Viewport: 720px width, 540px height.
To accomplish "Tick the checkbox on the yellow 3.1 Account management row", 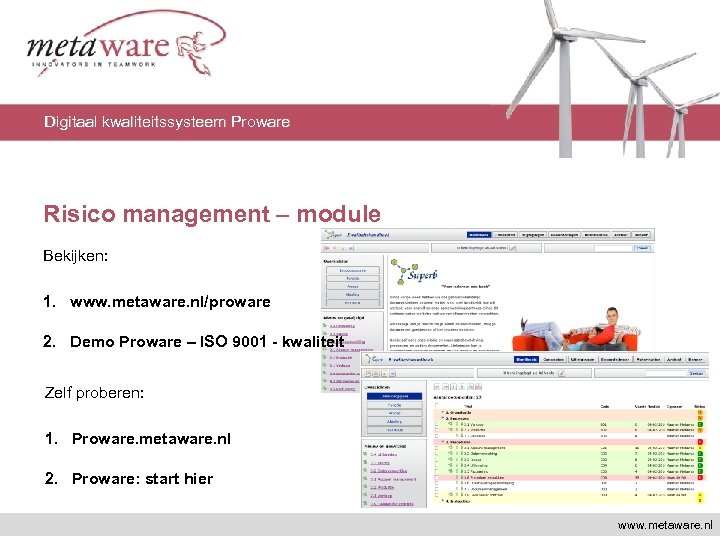I will (437, 448).
